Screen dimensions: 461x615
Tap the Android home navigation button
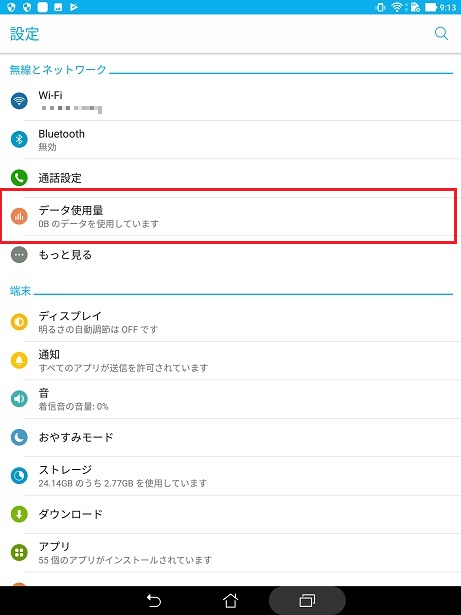tap(230, 600)
